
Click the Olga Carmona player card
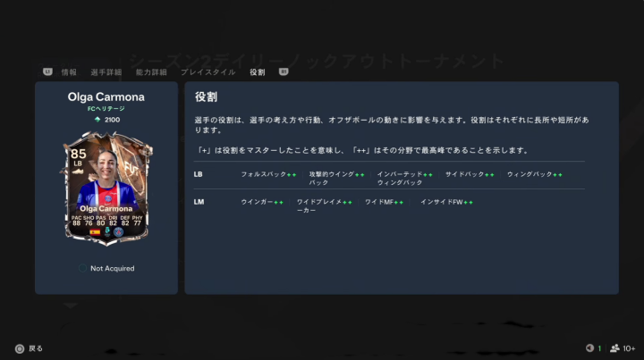coord(107,188)
